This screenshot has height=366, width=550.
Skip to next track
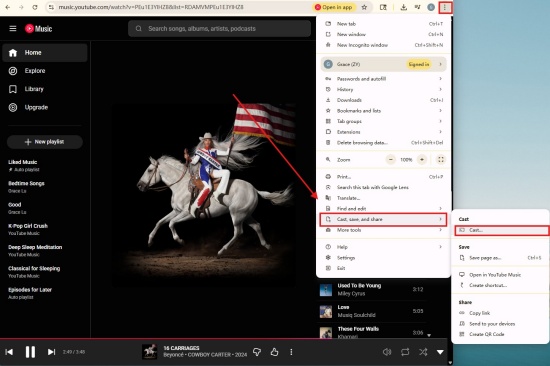click(51, 352)
